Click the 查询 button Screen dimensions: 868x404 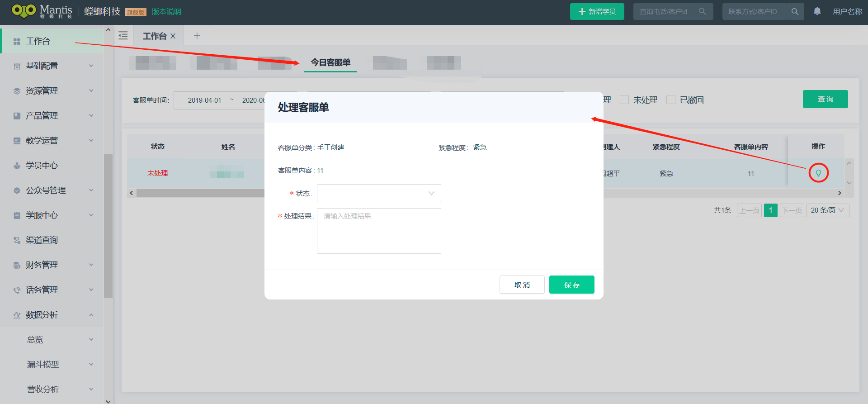tap(826, 99)
